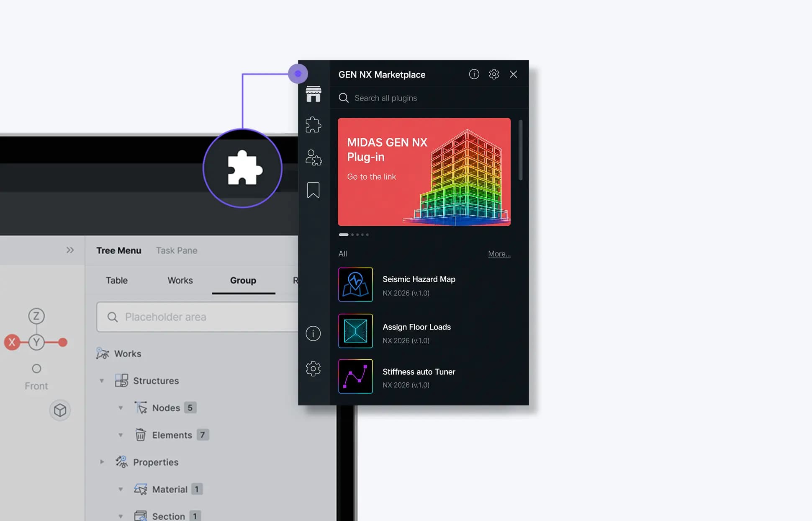Click the large puzzle plug-in button
The height and width of the screenshot is (521, 812).
243,168
